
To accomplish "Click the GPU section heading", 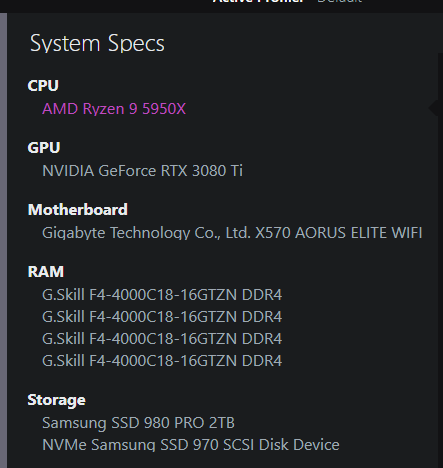I will click(44, 147).
